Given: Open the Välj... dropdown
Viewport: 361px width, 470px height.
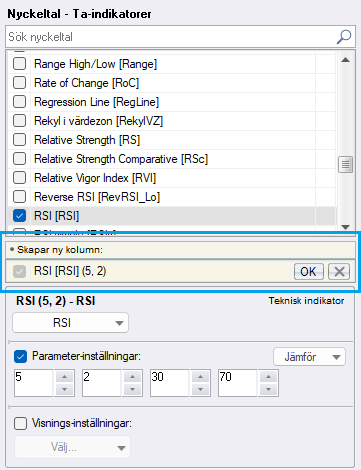Looking at the screenshot, I should coord(72,447).
